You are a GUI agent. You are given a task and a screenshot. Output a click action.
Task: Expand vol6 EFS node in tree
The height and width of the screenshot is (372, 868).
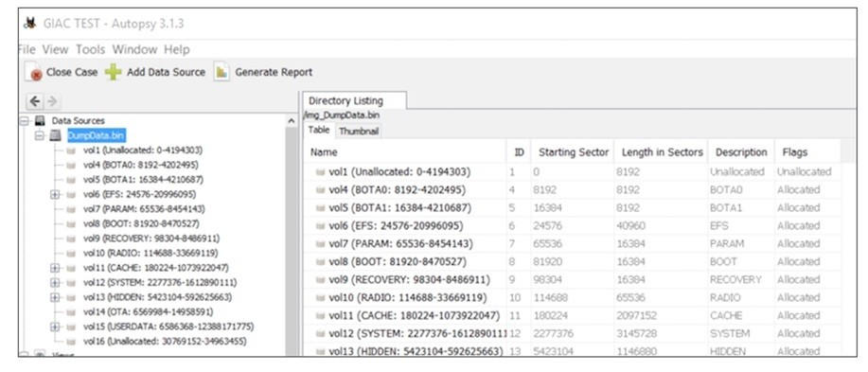click(54, 194)
